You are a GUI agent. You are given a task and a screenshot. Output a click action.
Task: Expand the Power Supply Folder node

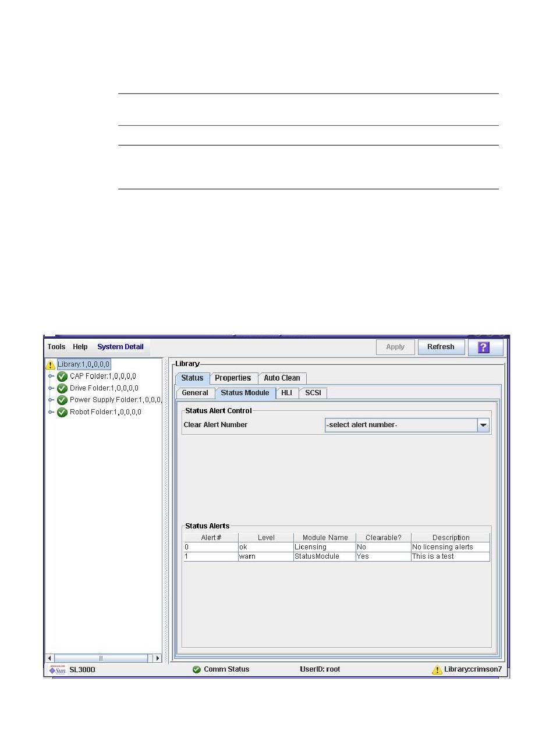tap(51, 400)
